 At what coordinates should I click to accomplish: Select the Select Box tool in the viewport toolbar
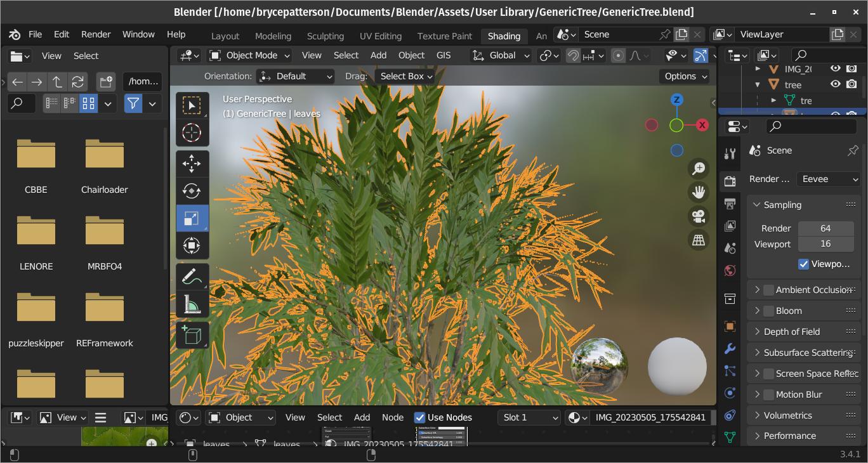[192, 105]
